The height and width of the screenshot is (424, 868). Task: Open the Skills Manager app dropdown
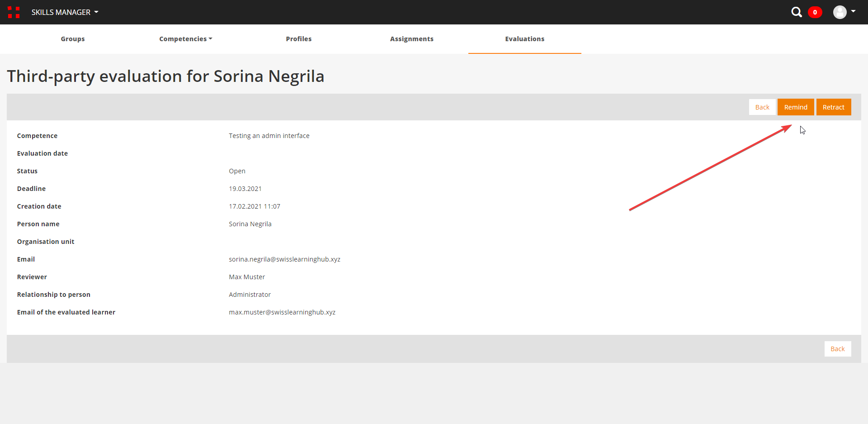point(65,12)
